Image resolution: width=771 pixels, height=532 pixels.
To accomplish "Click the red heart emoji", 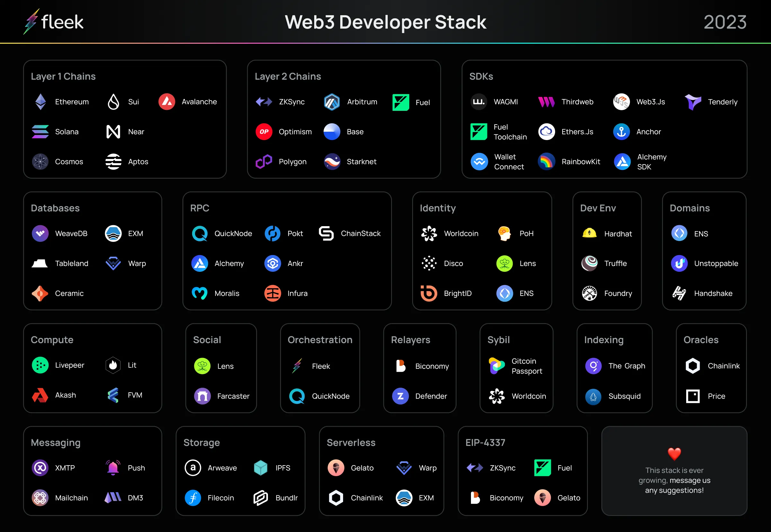I will tap(674, 454).
